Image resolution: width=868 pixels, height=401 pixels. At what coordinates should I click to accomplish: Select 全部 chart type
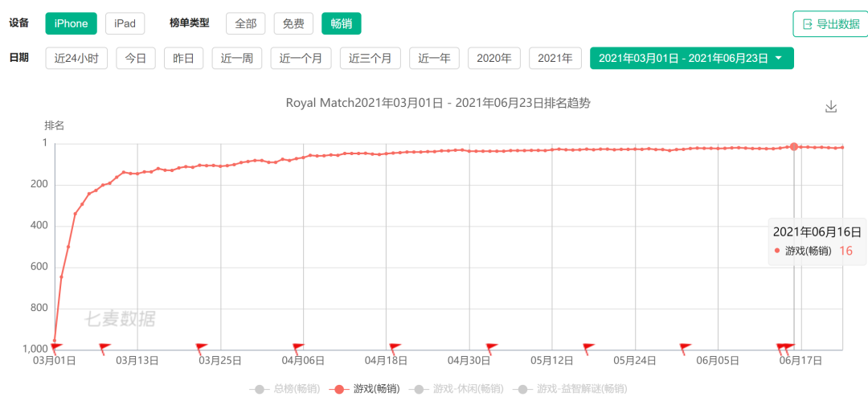pyautogui.click(x=245, y=23)
